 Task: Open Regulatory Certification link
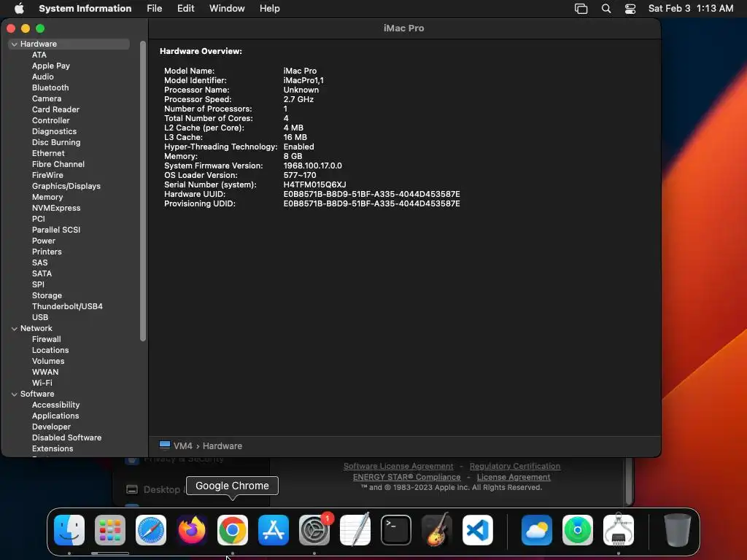pos(515,466)
